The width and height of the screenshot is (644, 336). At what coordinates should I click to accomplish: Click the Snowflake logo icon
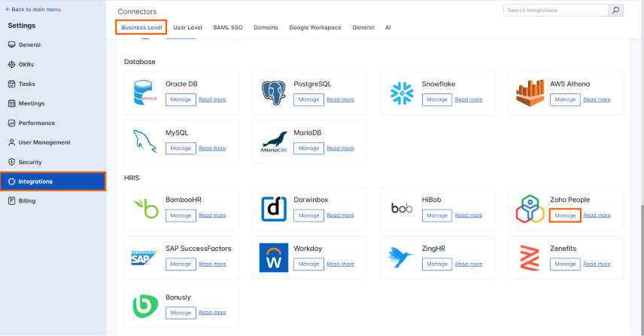(402, 93)
